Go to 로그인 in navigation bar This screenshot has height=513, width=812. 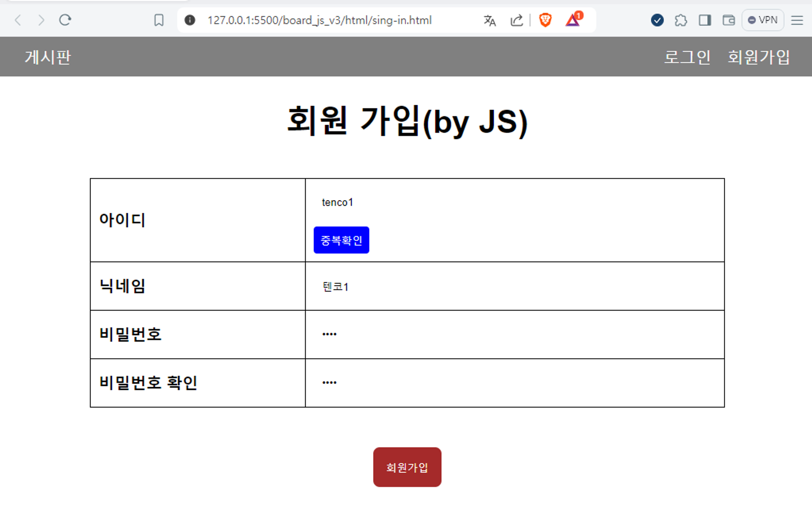(x=687, y=57)
